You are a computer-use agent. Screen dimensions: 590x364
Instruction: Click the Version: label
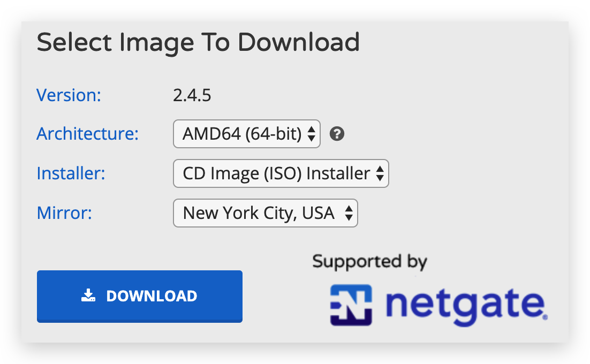tap(69, 95)
